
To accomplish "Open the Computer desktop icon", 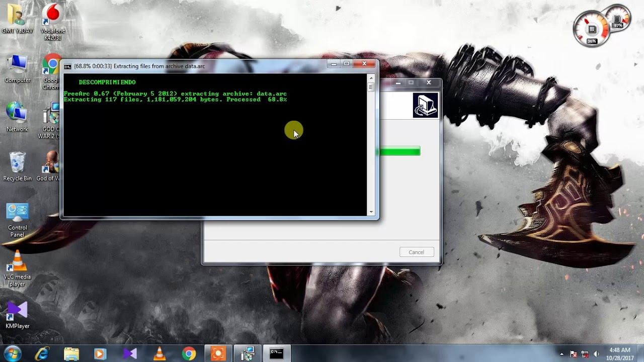I will tap(17, 68).
